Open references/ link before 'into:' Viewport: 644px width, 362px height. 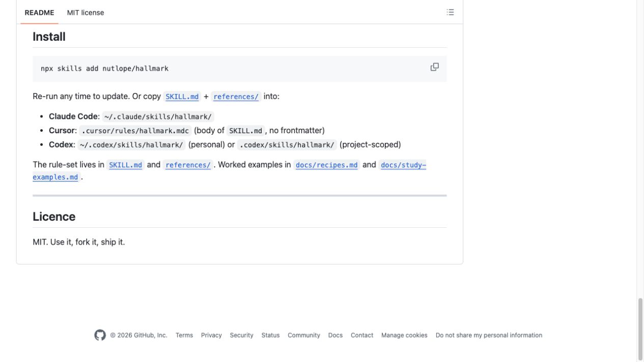tap(236, 97)
